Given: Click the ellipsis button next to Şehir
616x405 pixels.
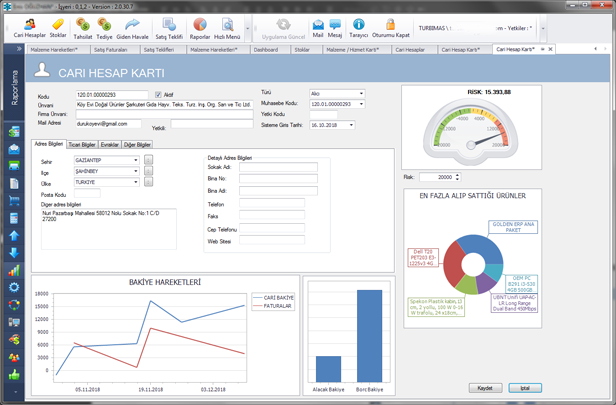Looking at the screenshot, I should (148, 160).
